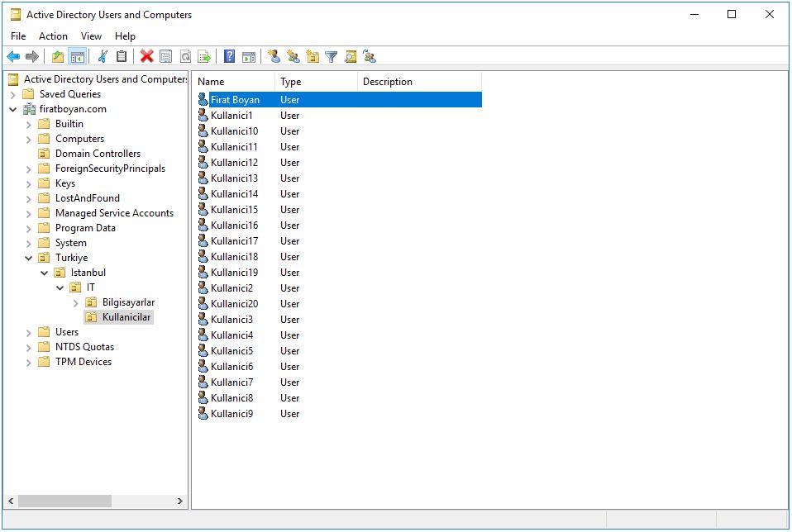The height and width of the screenshot is (532, 792).
Task: Create new user toolbar icon
Action: (x=274, y=56)
